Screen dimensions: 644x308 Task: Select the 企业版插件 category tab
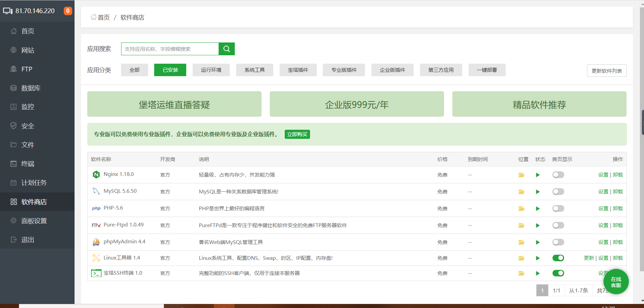click(392, 70)
